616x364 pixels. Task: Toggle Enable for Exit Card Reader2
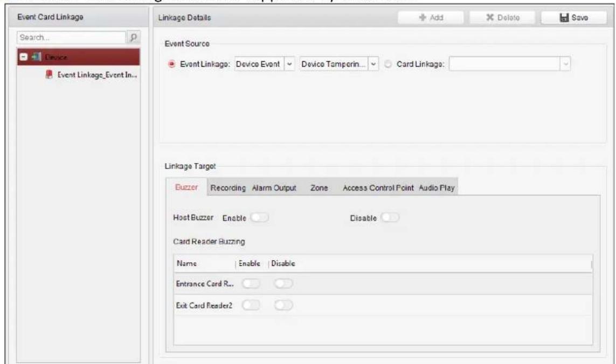coord(251,305)
